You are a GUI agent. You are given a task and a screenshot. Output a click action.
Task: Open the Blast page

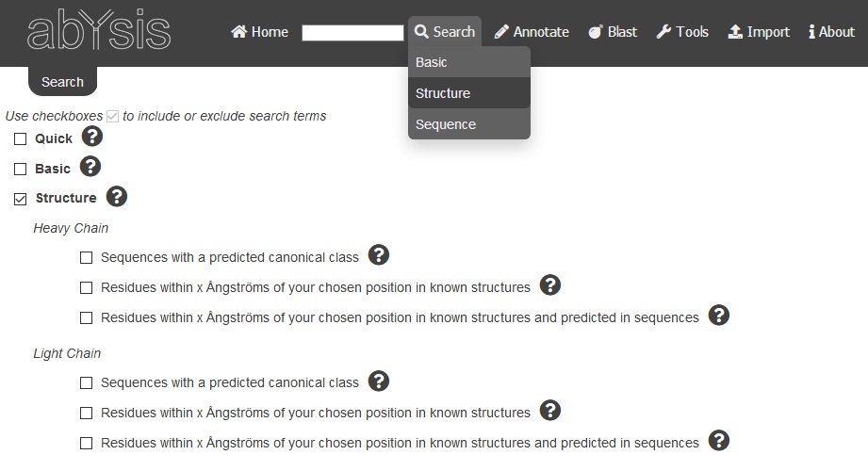(x=613, y=31)
